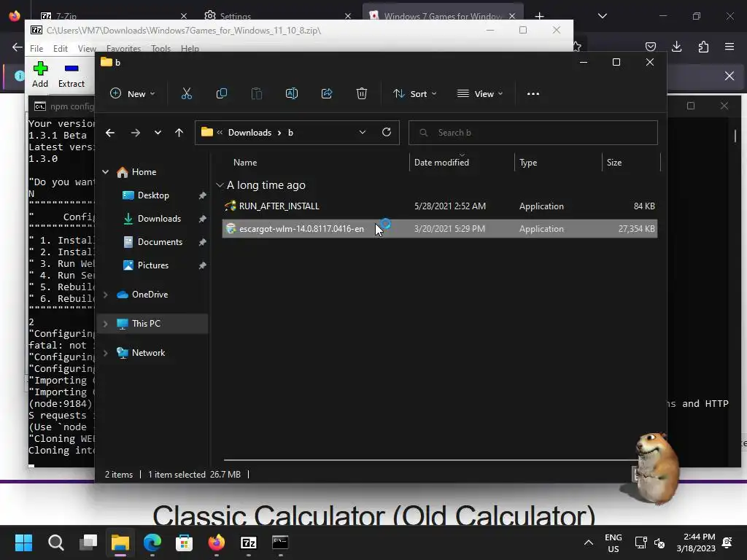
Task: Open Firefox list all tabs chevron
Action: (602, 16)
